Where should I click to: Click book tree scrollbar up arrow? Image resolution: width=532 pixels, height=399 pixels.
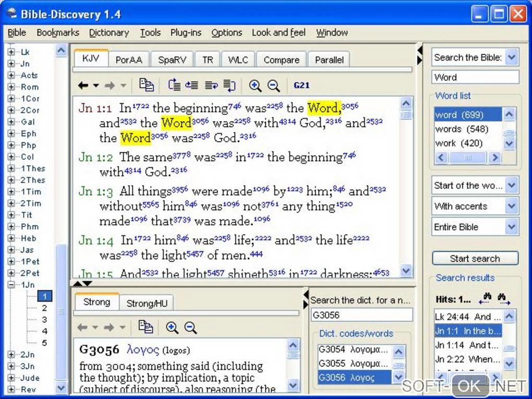(61, 51)
